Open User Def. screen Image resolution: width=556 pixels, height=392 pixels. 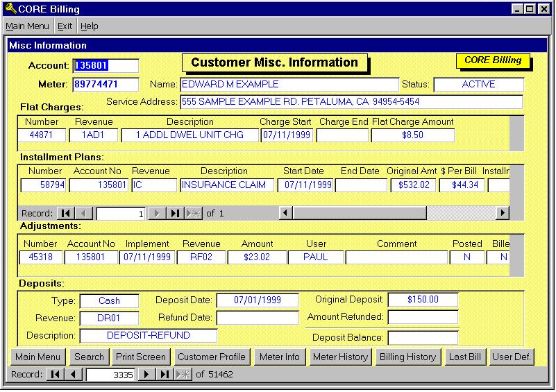click(x=512, y=357)
